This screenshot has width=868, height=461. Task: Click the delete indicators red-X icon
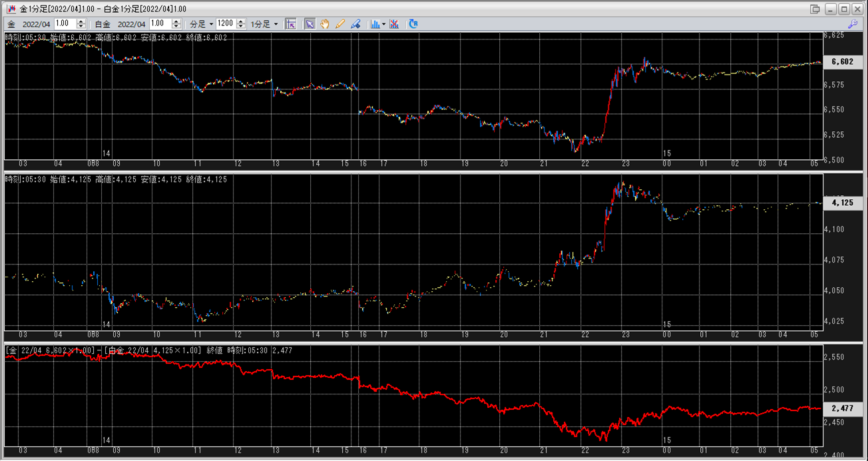[x=394, y=24]
